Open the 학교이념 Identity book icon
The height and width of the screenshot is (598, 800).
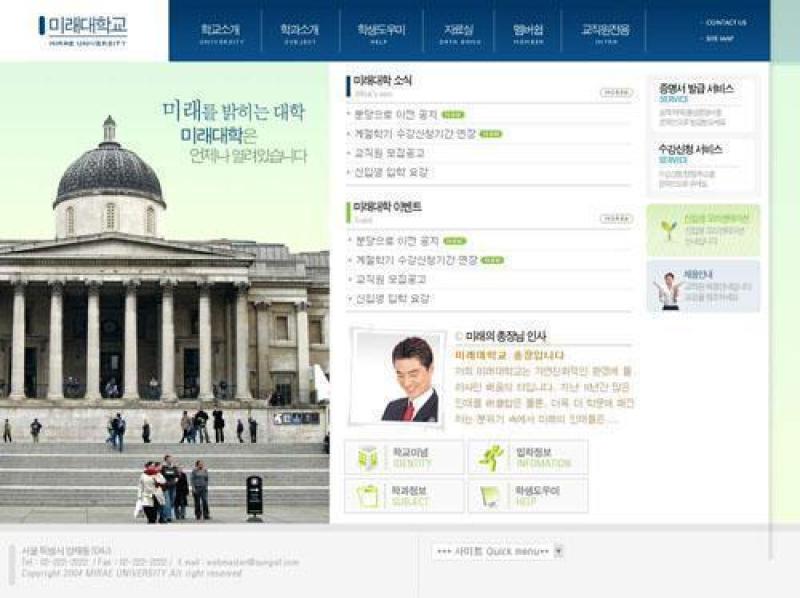point(367,458)
